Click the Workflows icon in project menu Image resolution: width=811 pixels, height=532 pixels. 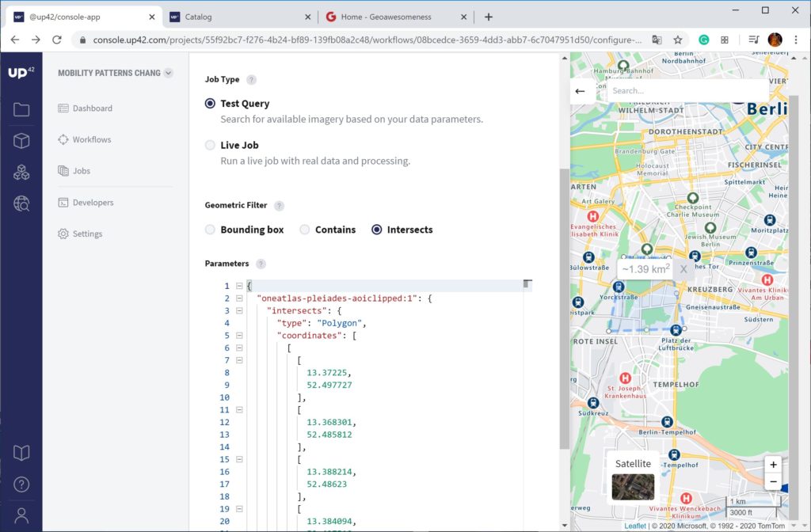pos(63,139)
